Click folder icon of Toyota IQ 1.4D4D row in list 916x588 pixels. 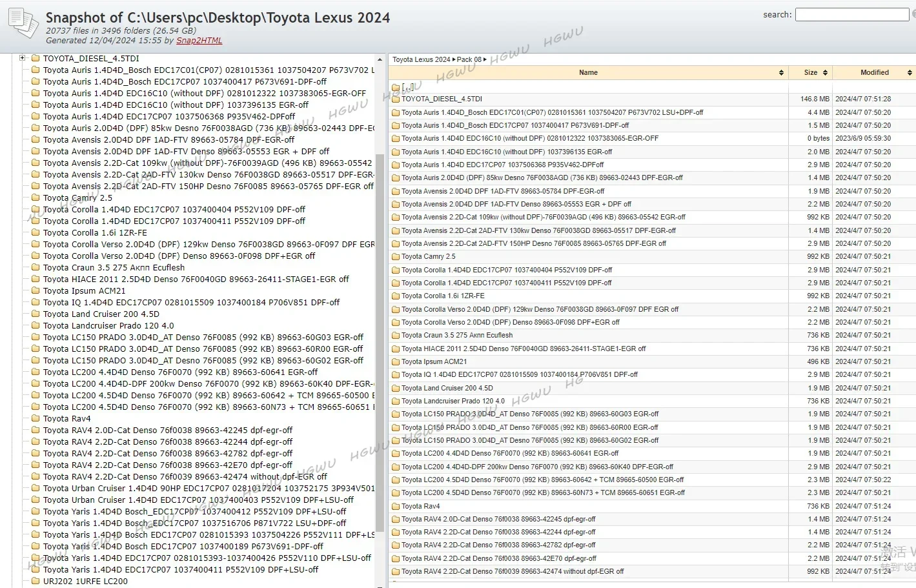[x=396, y=375]
